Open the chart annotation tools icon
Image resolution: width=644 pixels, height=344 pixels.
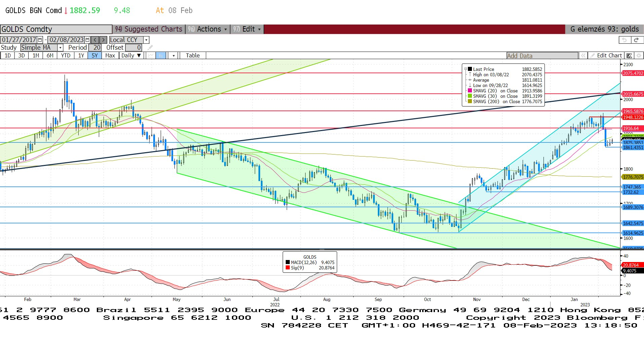[x=629, y=55]
